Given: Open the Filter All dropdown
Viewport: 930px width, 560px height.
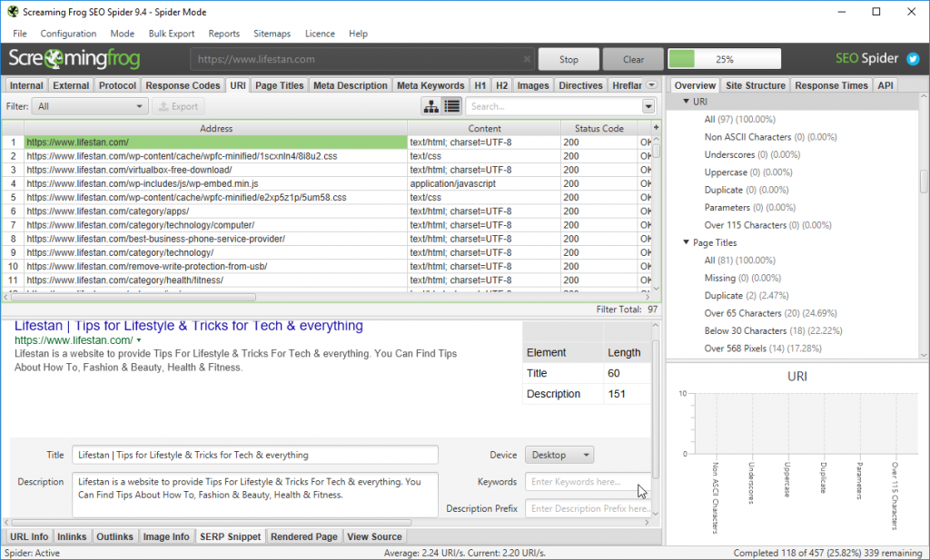Looking at the screenshot, I should tap(90, 107).
